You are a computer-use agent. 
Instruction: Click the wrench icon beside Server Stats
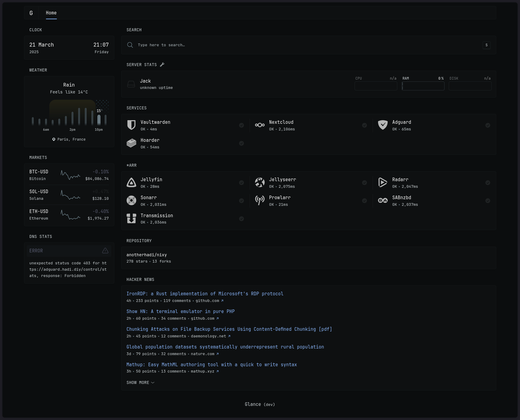point(162,64)
